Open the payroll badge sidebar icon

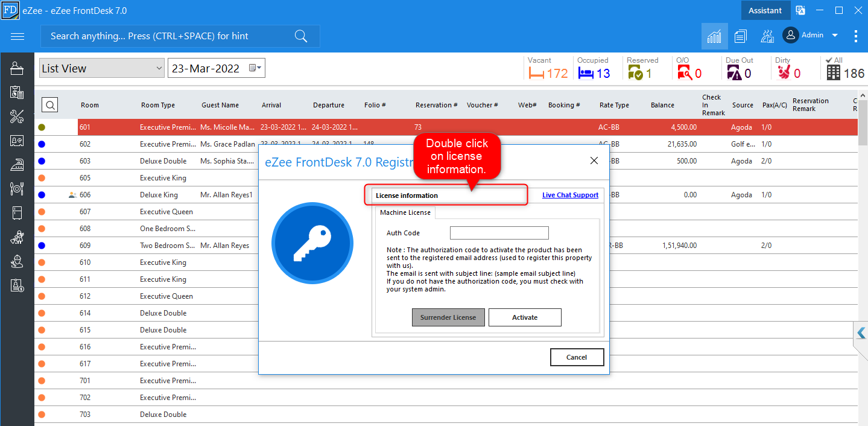click(17, 285)
